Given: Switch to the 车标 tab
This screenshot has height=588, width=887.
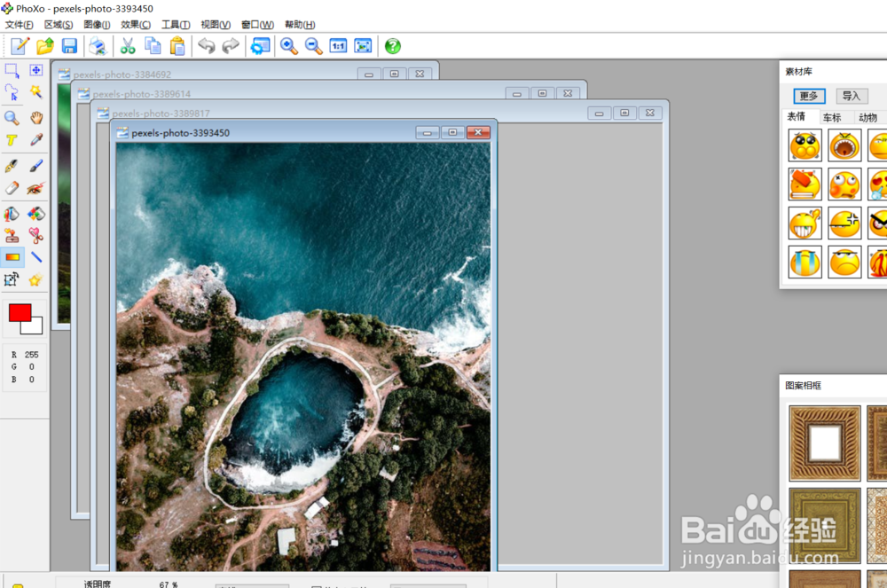Looking at the screenshot, I should (832, 118).
